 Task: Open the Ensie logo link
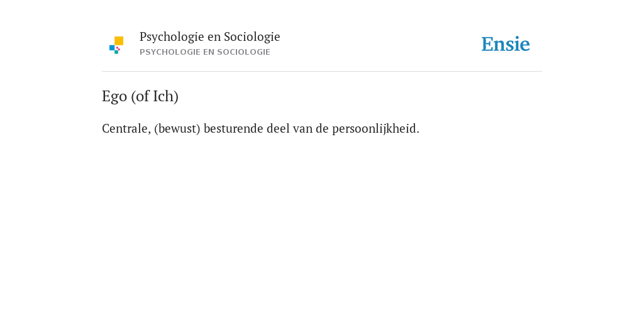506,44
